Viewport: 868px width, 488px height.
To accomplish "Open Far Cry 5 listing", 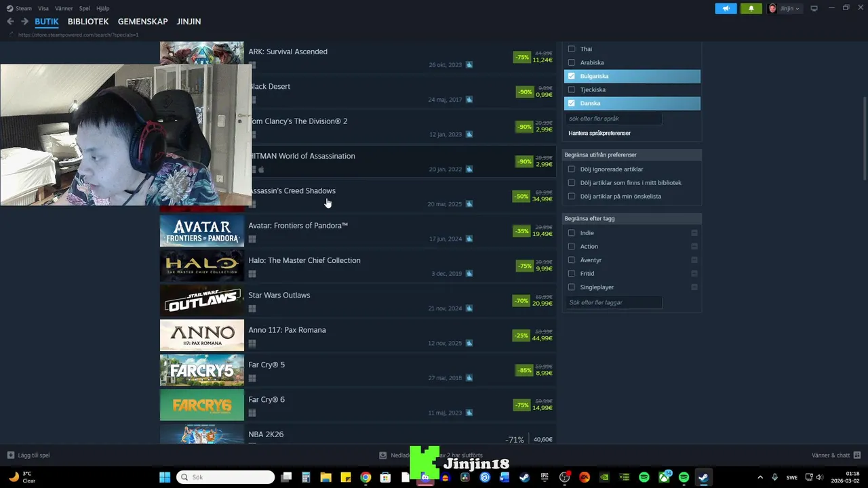I will pyautogui.click(x=358, y=370).
